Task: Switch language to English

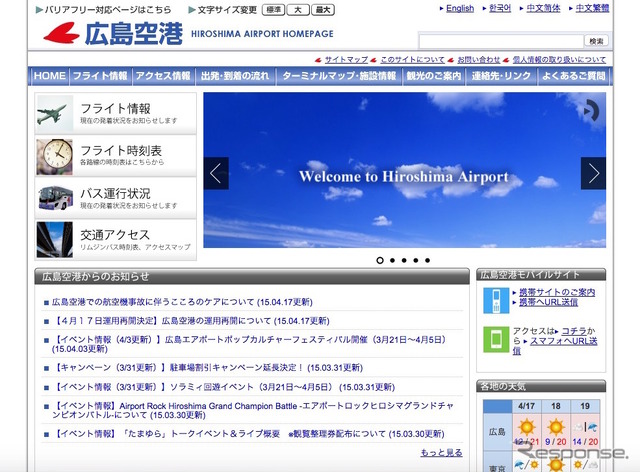Action: point(460,8)
